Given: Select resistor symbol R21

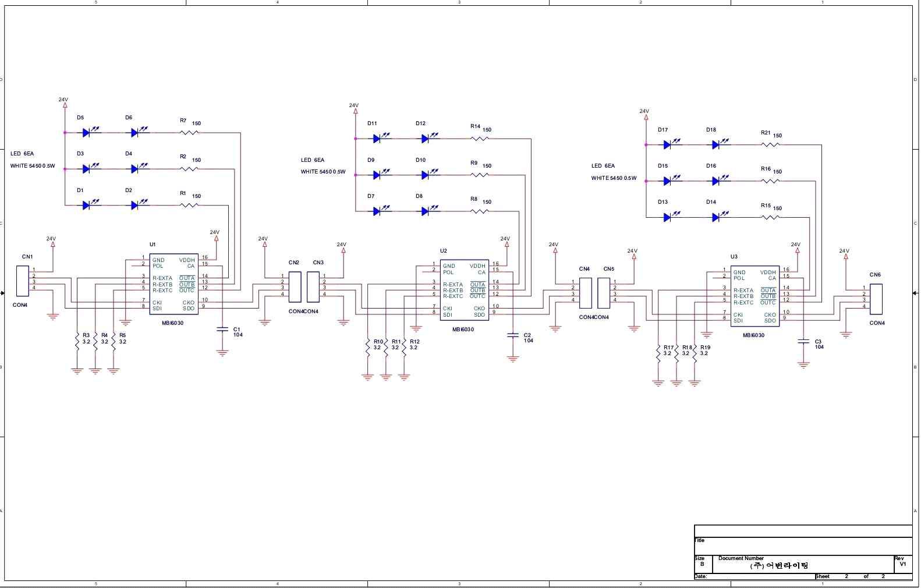Looking at the screenshot, I should pyautogui.click(x=770, y=144).
